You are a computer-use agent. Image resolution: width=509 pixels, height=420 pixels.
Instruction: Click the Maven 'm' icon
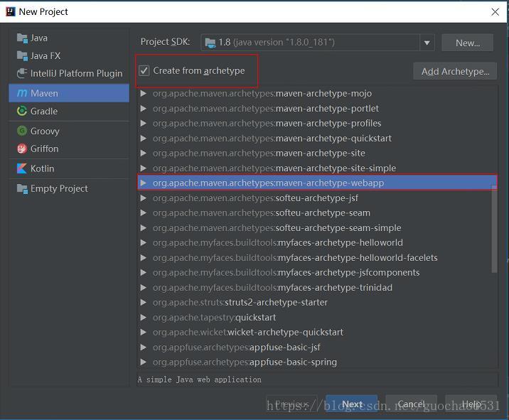22,93
